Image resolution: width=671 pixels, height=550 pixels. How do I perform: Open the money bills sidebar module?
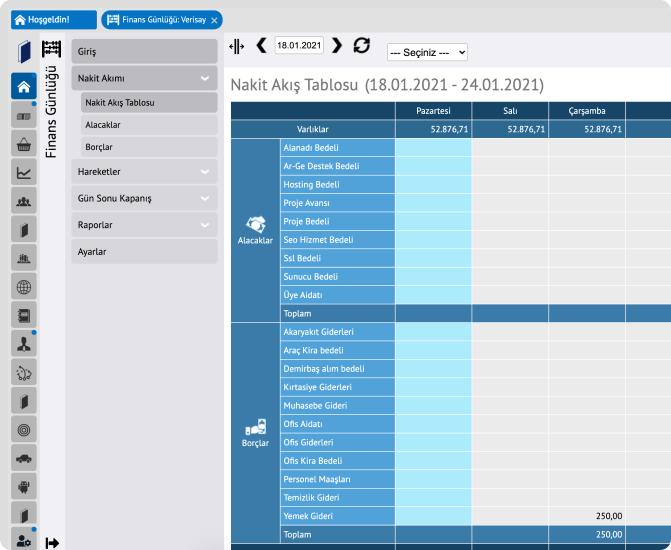pos(24,116)
